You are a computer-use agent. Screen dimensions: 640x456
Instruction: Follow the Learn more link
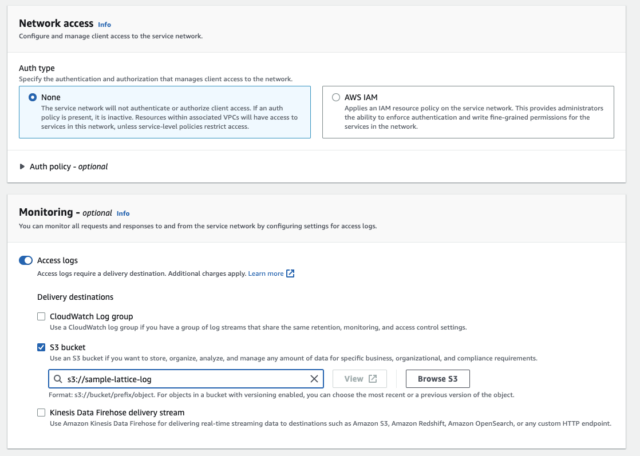point(266,274)
